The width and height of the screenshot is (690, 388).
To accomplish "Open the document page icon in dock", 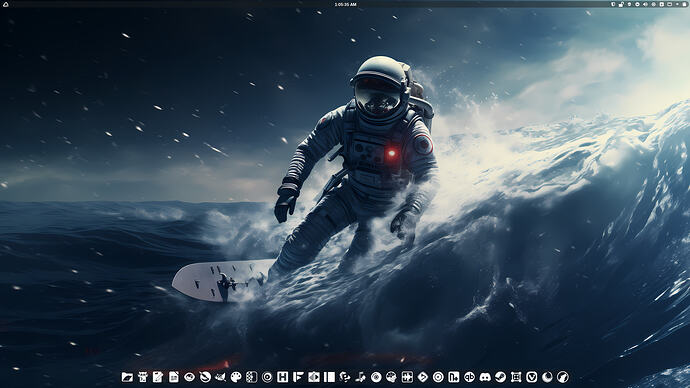I will (x=174, y=377).
